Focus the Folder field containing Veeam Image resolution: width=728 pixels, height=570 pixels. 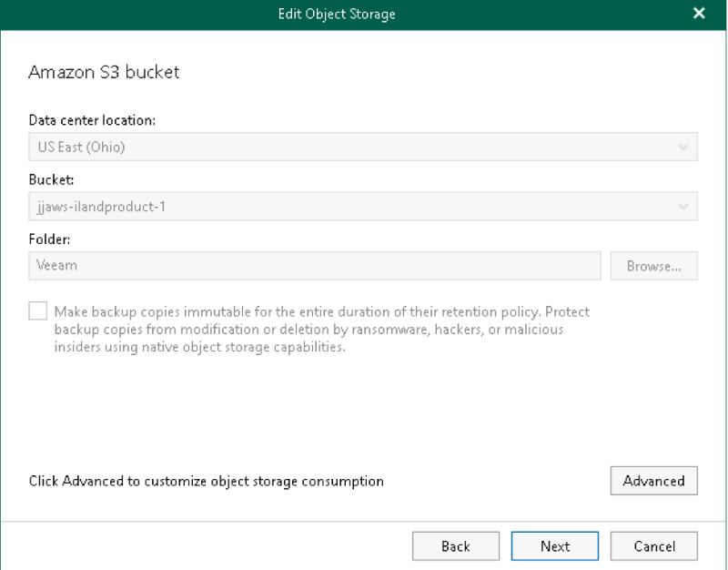point(314,266)
